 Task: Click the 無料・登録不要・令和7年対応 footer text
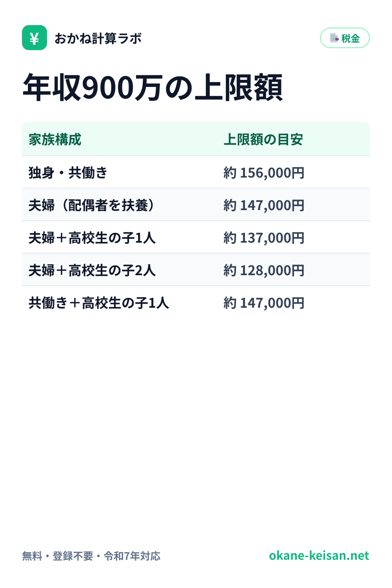pyautogui.click(x=91, y=556)
